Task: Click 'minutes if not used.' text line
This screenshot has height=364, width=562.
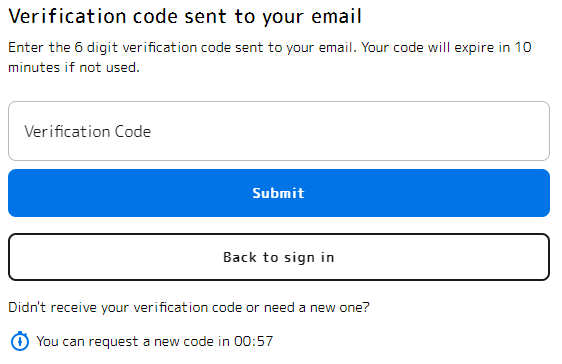Action: [x=74, y=67]
